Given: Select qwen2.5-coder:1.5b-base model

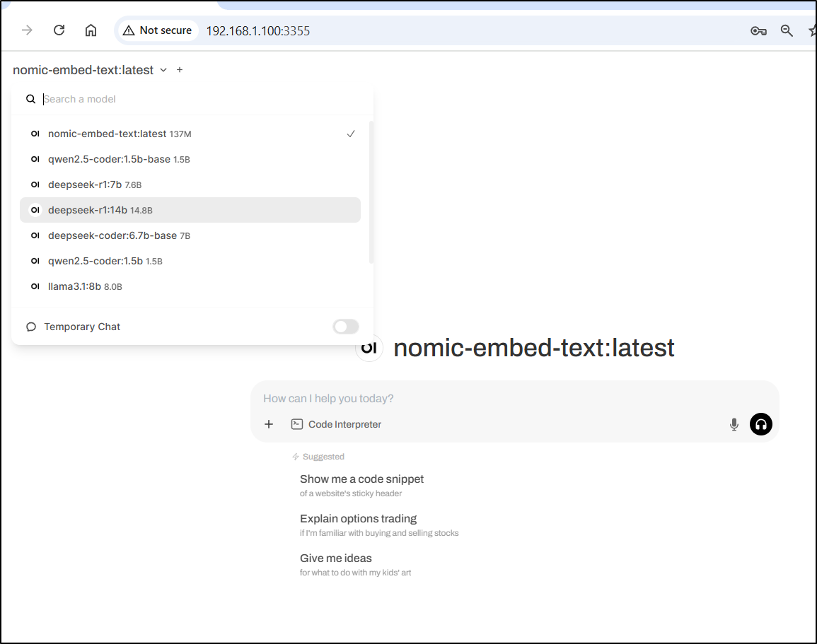Looking at the screenshot, I should [x=190, y=159].
